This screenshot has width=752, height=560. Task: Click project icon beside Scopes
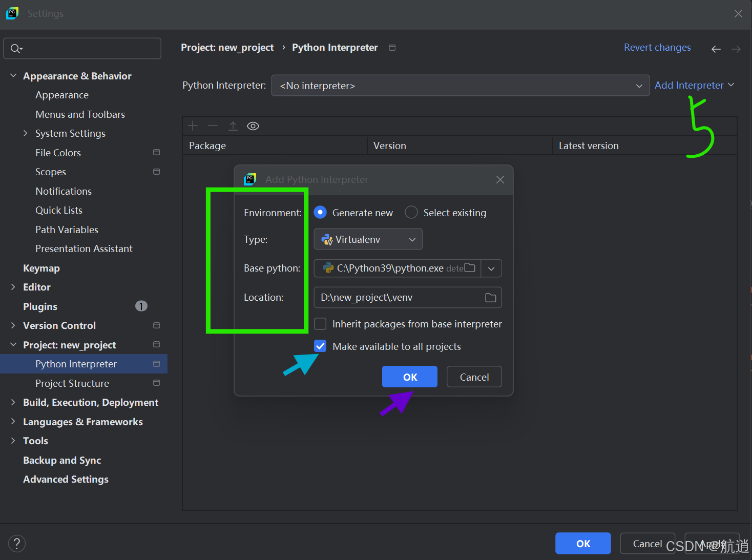click(x=157, y=172)
